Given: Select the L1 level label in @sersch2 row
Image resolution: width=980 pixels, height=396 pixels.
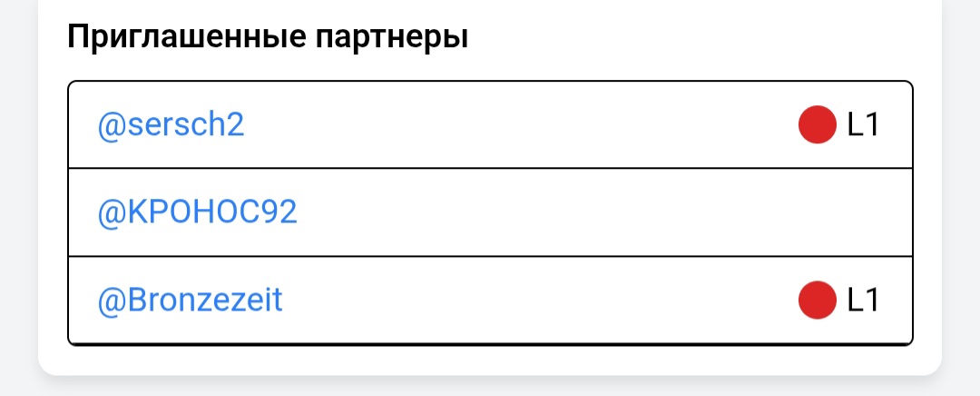Looking at the screenshot, I should [x=863, y=125].
